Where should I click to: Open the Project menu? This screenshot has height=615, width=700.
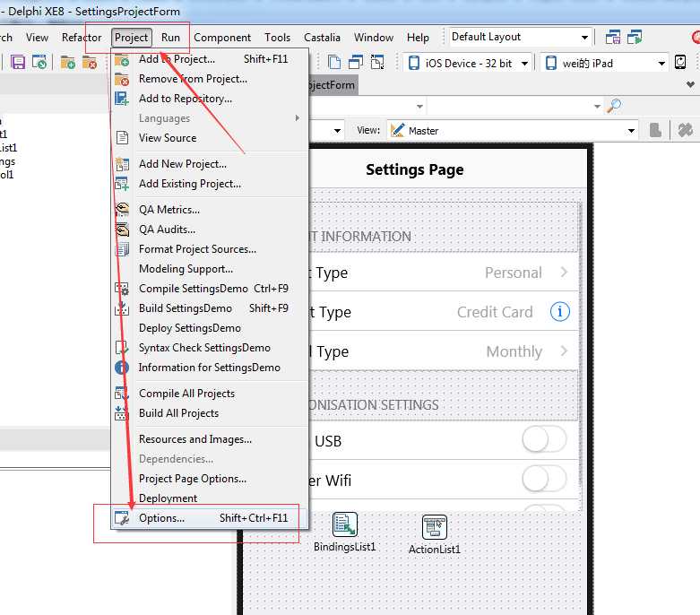pyautogui.click(x=131, y=38)
